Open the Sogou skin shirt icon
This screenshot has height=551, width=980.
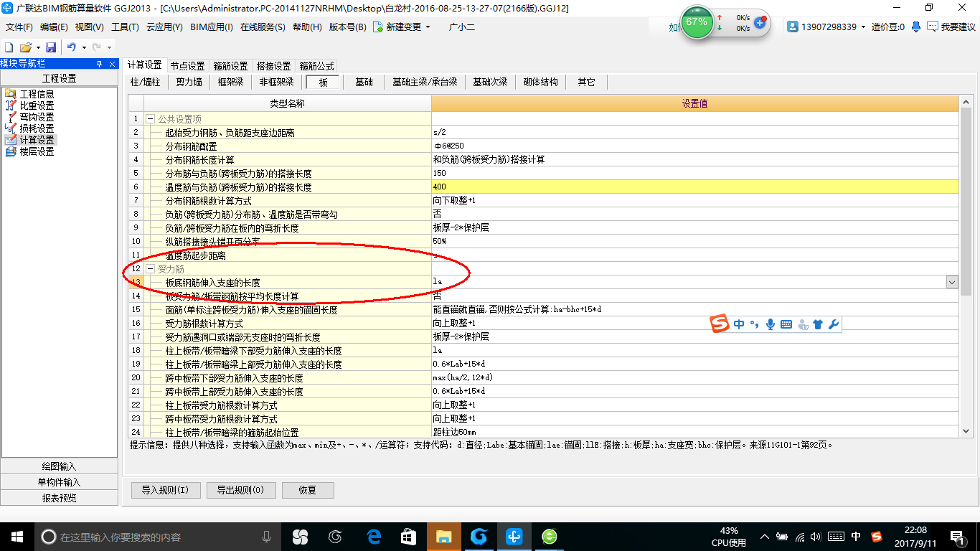coord(818,324)
